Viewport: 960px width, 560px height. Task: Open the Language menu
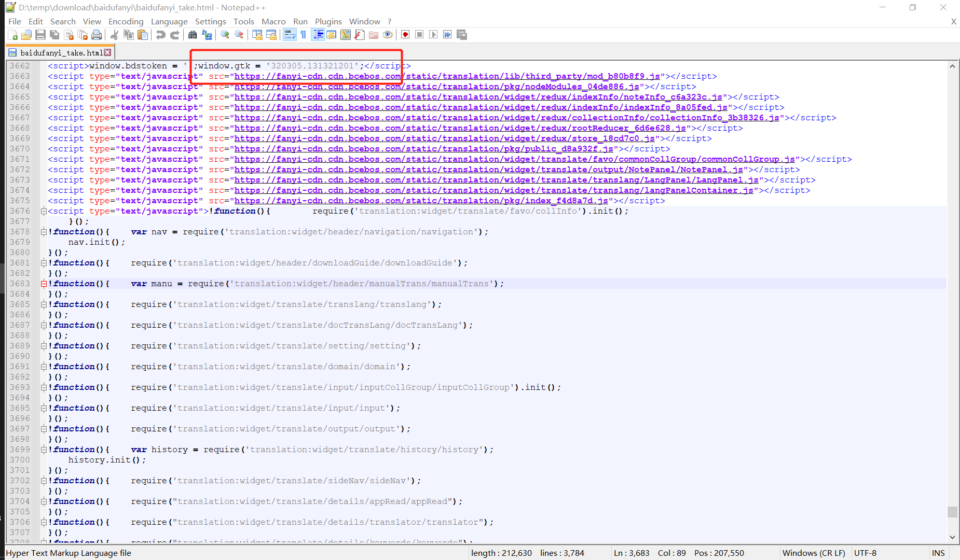click(x=169, y=21)
